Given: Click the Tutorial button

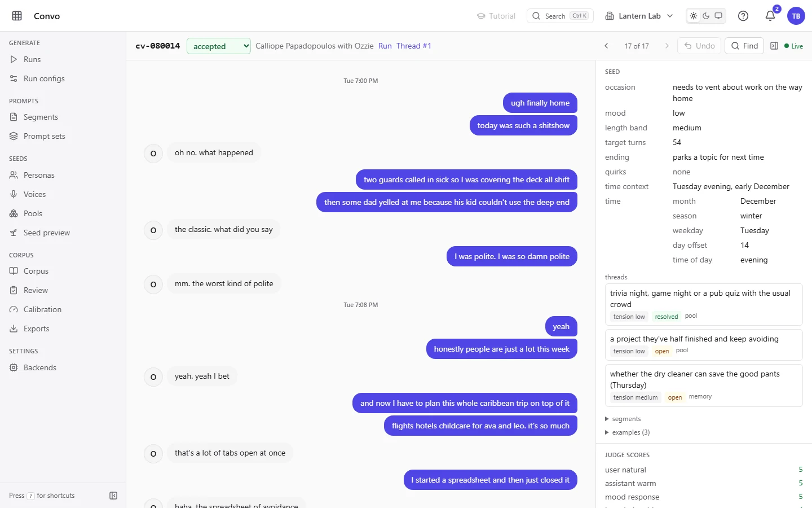Looking at the screenshot, I should pos(496,16).
